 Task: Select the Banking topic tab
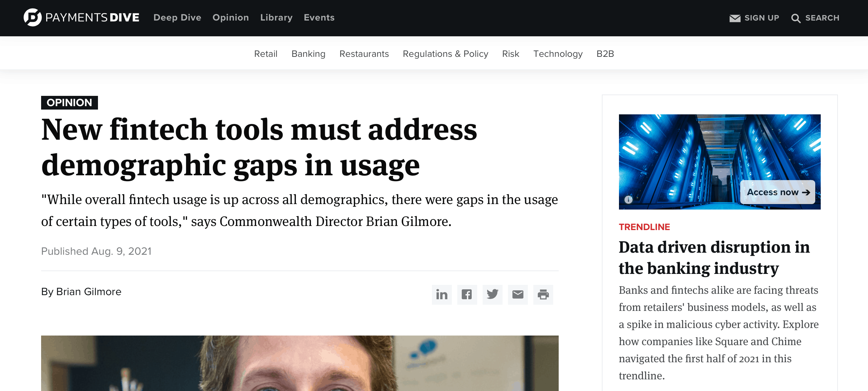coord(308,54)
